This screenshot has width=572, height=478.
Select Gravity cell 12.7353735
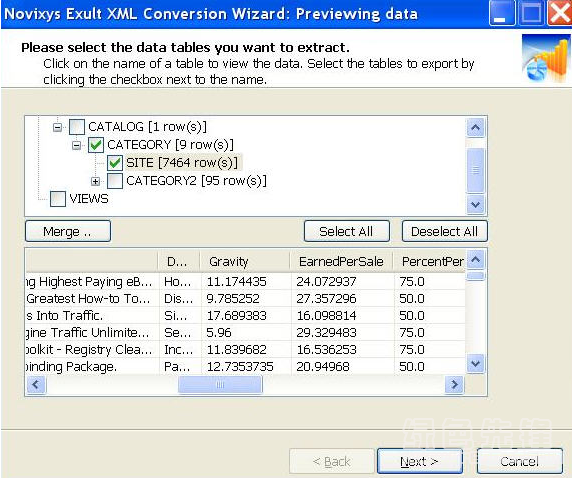click(246, 366)
